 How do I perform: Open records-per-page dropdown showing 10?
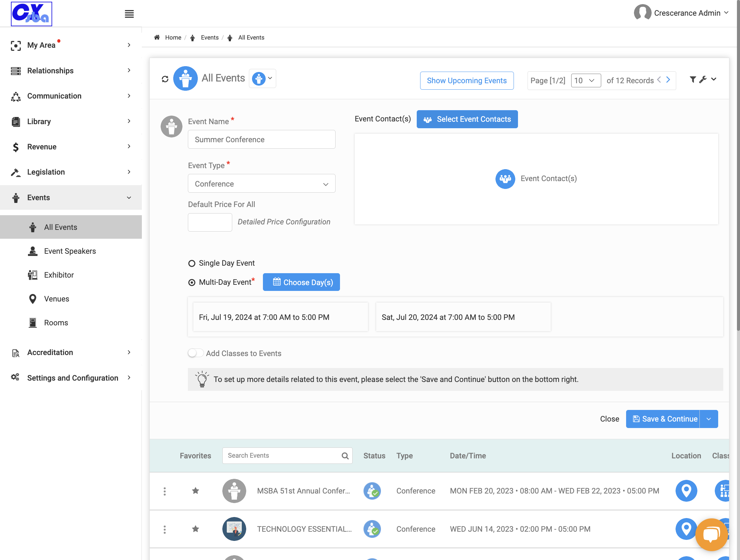[586, 80]
